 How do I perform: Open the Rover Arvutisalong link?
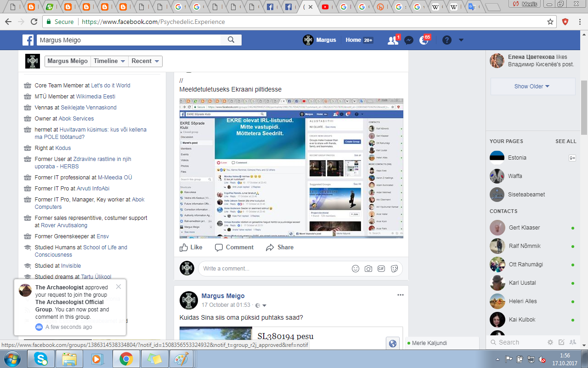point(64,225)
